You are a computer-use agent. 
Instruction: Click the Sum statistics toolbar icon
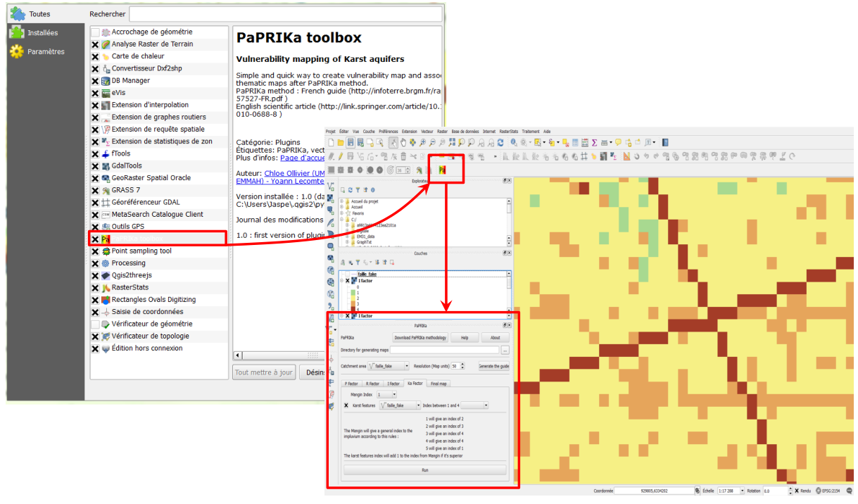pos(595,142)
